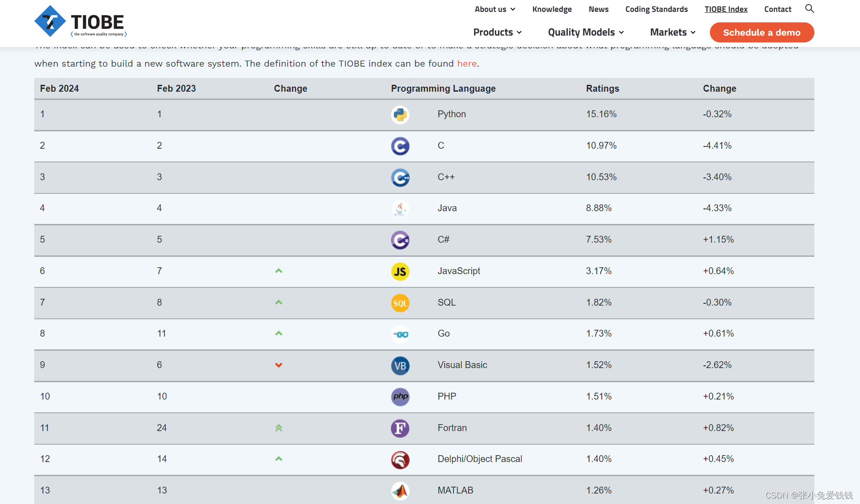Screen dimensions: 860x504
Task: Open the Knowledge menu item
Action: tap(552, 9)
